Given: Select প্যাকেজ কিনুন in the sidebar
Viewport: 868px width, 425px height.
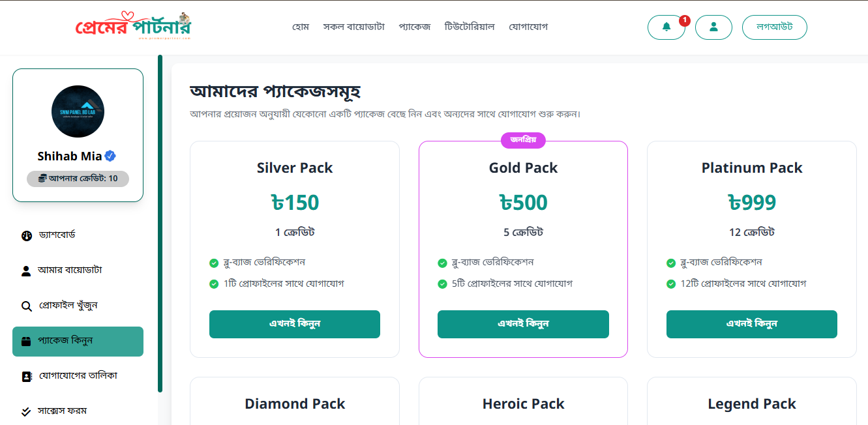Looking at the screenshot, I should point(78,342).
